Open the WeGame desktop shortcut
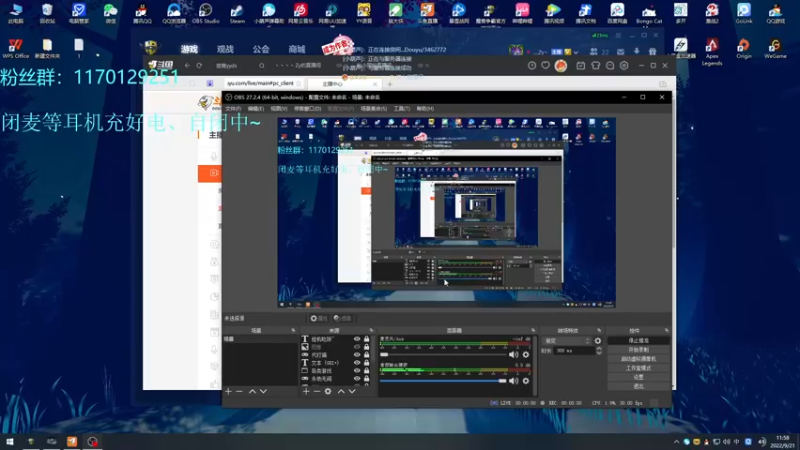The width and height of the screenshot is (800, 450). [775, 49]
